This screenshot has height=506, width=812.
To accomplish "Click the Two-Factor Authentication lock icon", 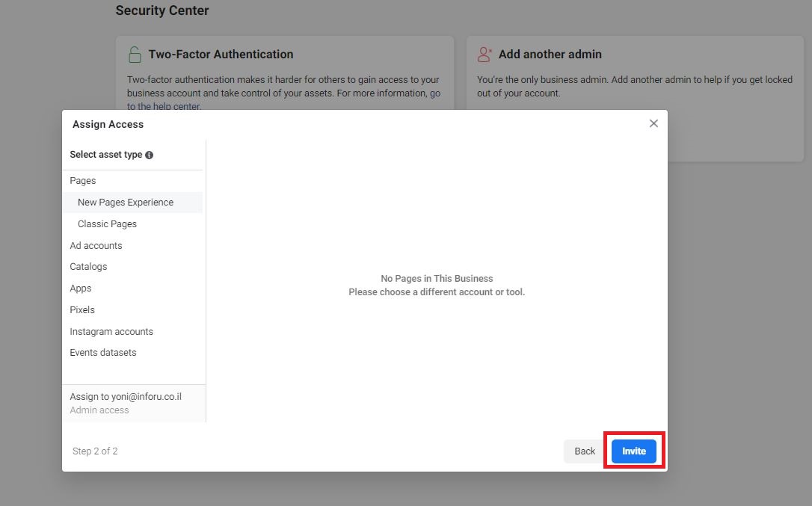I will point(135,55).
